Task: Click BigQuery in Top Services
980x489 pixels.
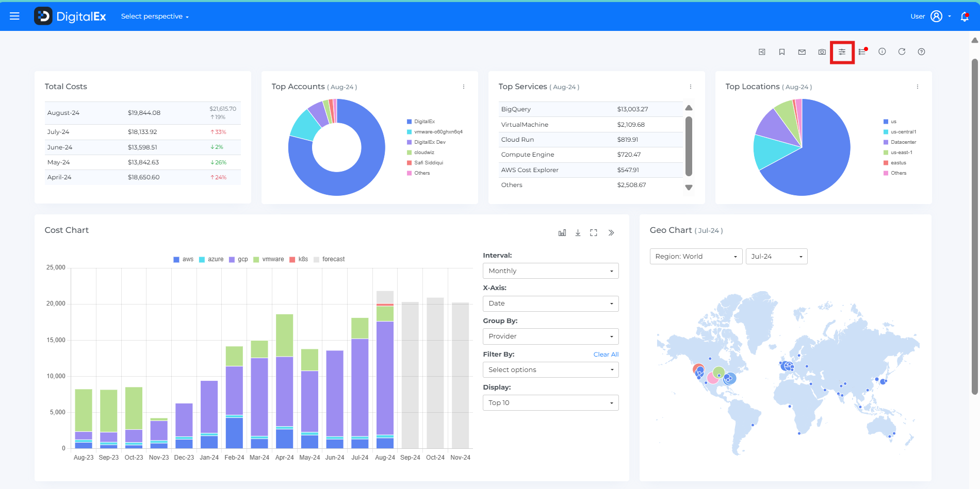Action: [x=516, y=109]
